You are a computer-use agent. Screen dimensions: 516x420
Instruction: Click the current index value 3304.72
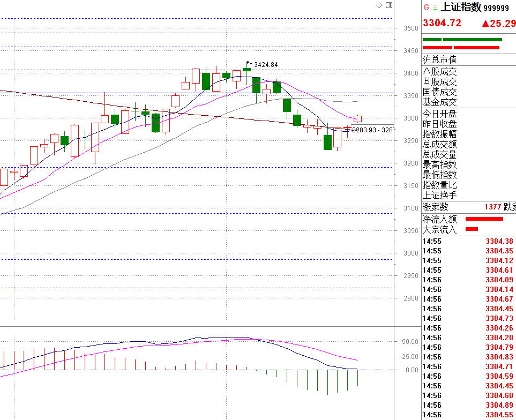[442, 23]
